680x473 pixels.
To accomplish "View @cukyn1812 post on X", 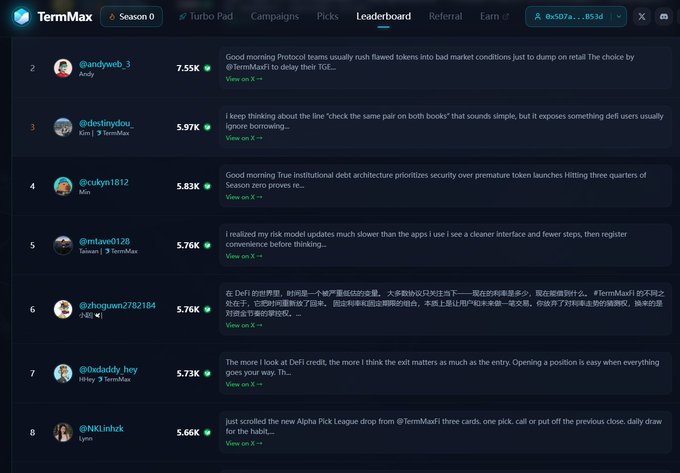I will pyautogui.click(x=244, y=197).
